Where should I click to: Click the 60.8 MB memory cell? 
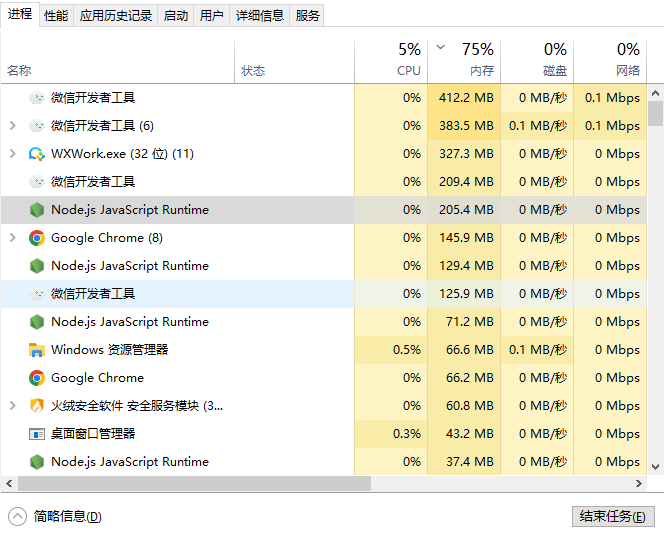pos(464,406)
